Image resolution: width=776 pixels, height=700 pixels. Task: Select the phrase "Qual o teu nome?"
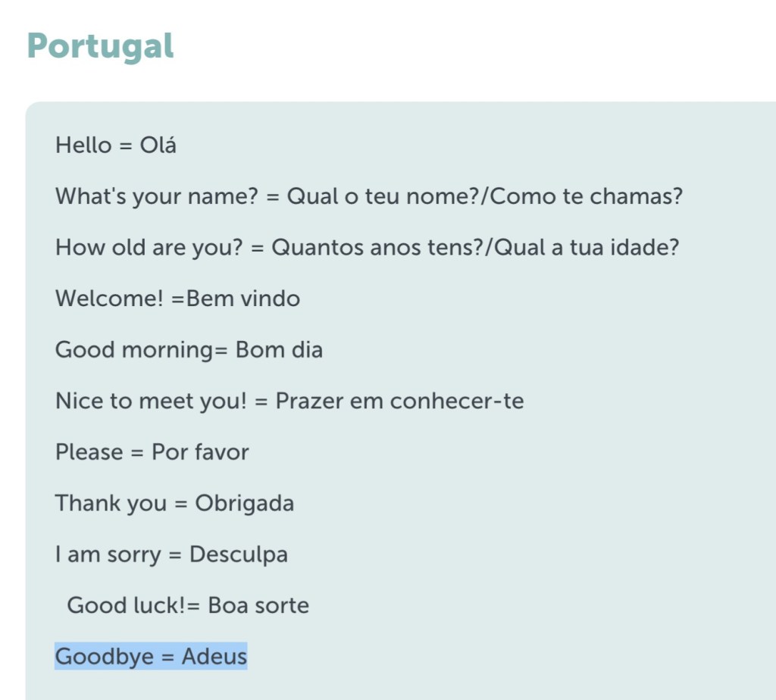coord(383,197)
